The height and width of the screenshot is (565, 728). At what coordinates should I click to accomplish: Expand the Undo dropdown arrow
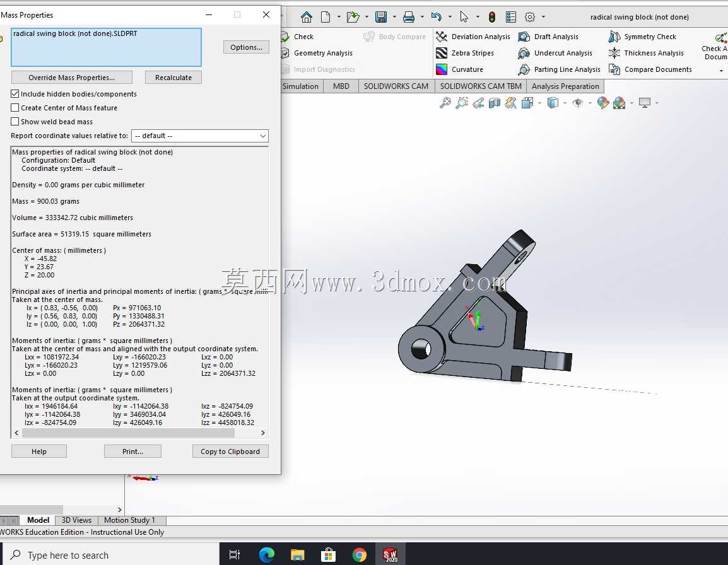pos(450,17)
